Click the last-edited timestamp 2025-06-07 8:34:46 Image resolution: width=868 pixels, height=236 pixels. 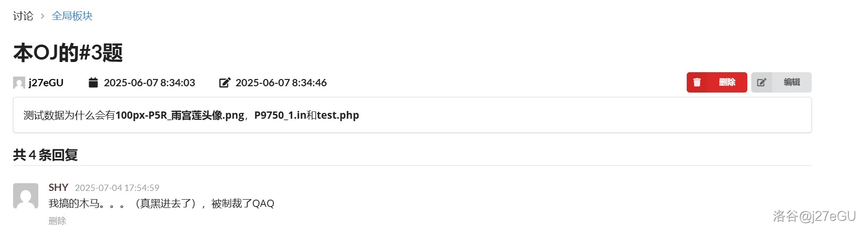281,83
